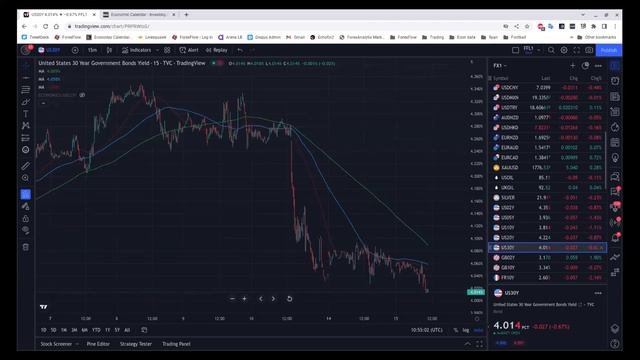The width and height of the screenshot is (640, 360).
Task: Toggle lock all drawing tools
Action: tap(26, 218)
